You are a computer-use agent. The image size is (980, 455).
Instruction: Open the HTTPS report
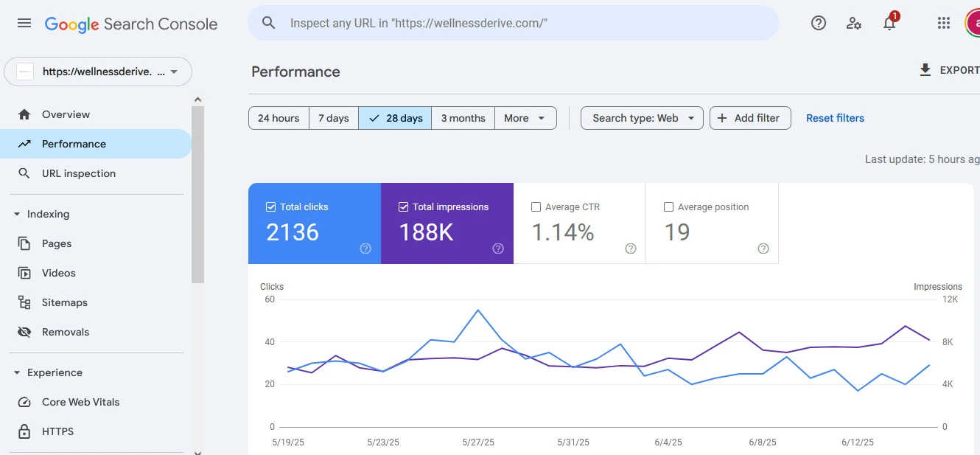click(96, 431)
